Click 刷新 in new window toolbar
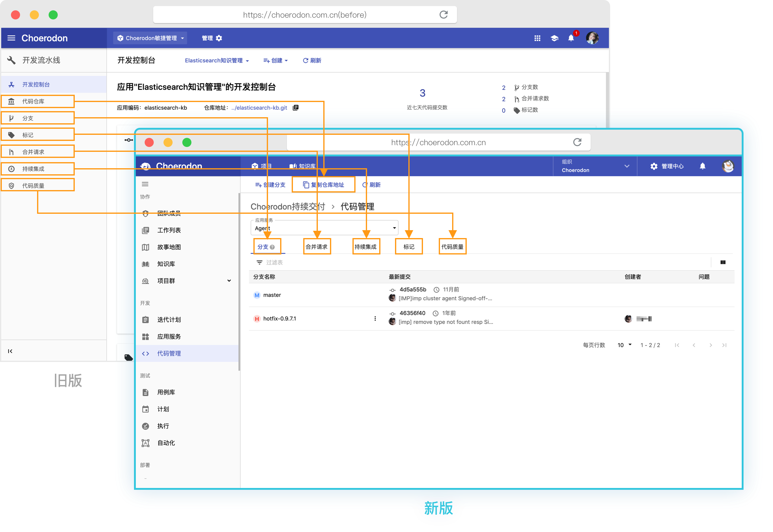 pos(372,185)
